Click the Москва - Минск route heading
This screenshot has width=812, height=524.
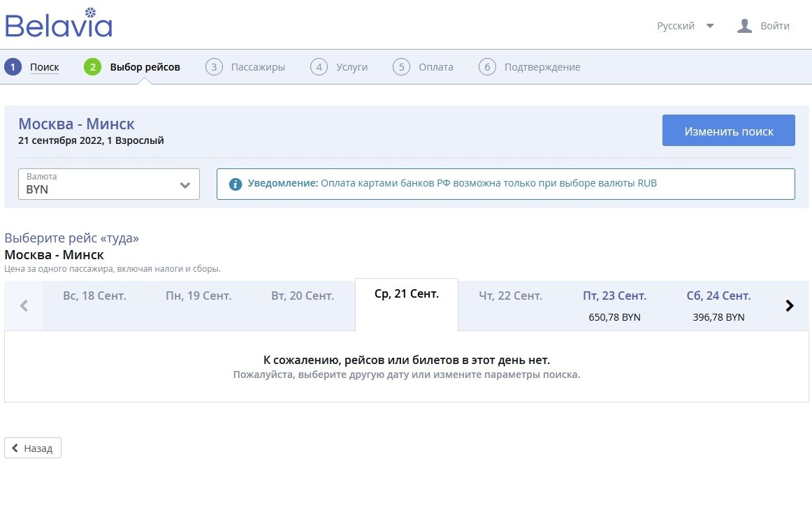click(x=77, y=124)
